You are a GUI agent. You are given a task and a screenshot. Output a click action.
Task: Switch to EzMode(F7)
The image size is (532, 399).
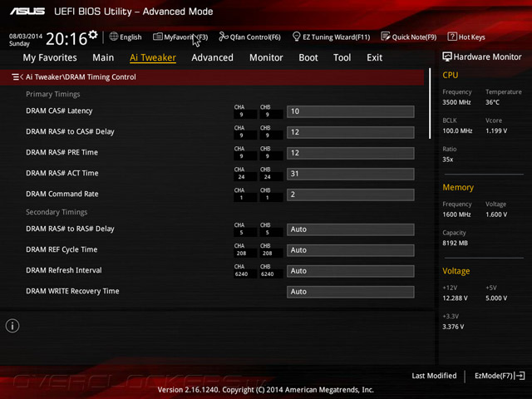click(x=494, y=376)
